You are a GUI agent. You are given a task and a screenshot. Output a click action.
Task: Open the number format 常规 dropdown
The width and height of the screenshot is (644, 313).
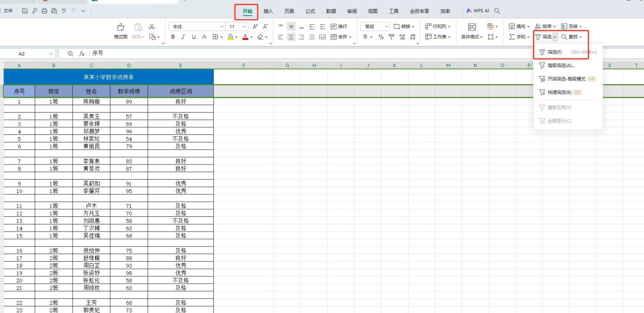[386, 27]
